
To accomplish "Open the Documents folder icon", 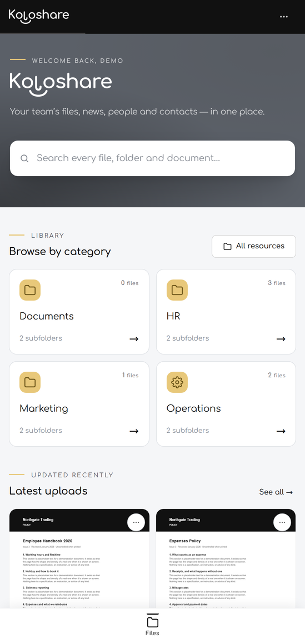I will point(30,290).
